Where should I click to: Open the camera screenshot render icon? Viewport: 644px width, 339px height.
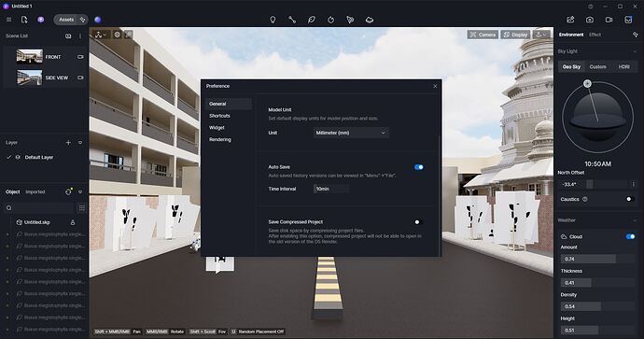[x=590, y=20]
